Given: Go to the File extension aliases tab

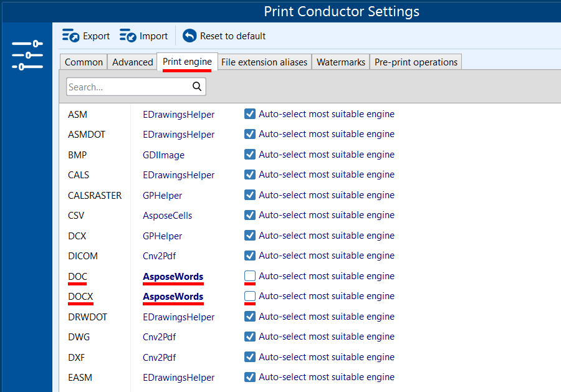Looking at the screenshot, I should (x=264, y=62).
